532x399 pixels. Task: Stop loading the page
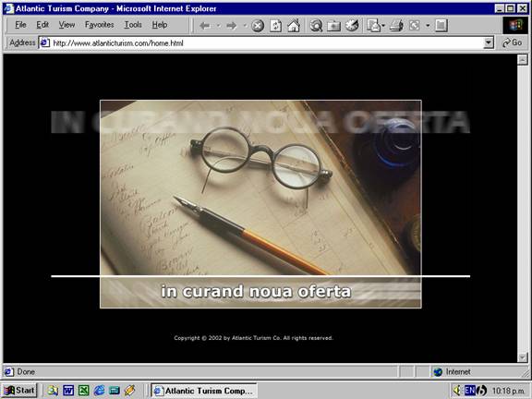(258, 26)
